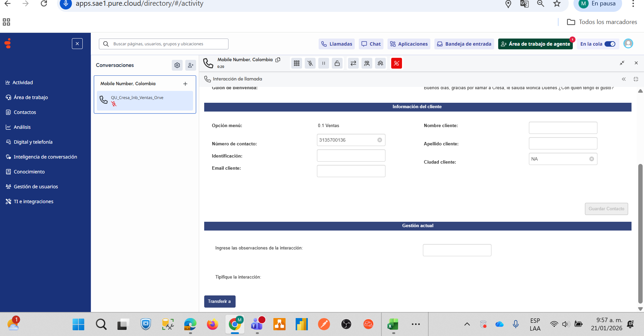Focus the search pages and users field

(164, 44)
